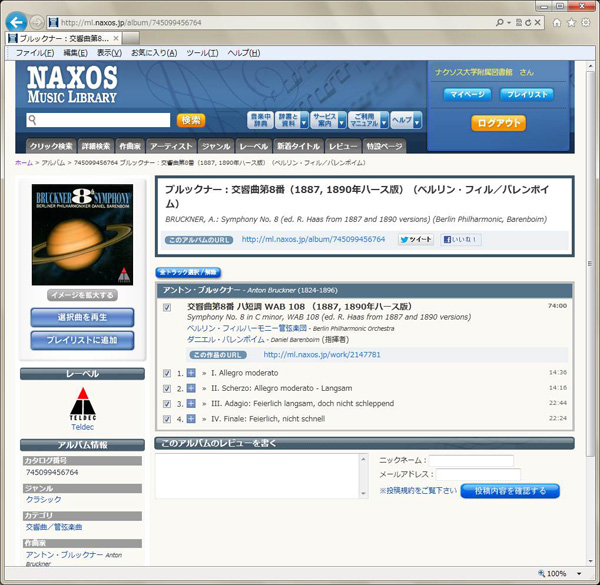Click the 音楽中辞典 button
600x585 pixels.
coord(261,120)
